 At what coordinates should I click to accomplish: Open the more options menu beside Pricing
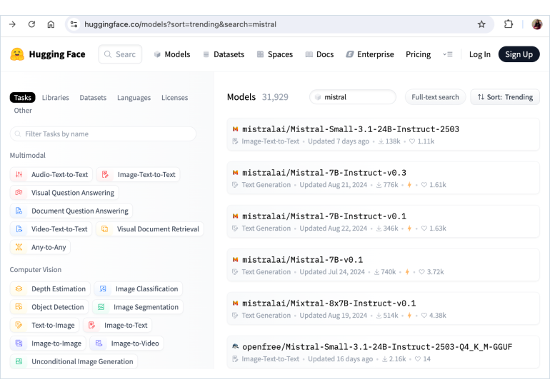448,54
